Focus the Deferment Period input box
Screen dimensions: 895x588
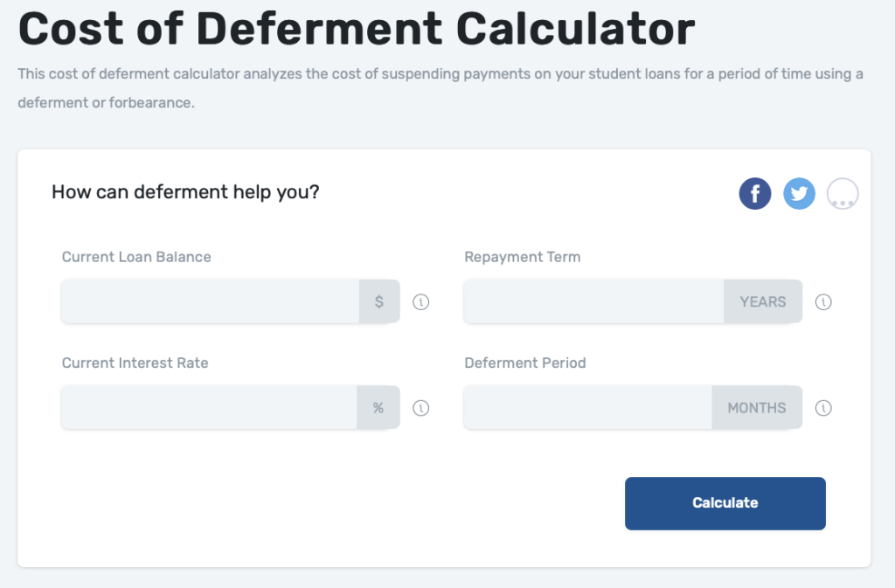point(588,407)
